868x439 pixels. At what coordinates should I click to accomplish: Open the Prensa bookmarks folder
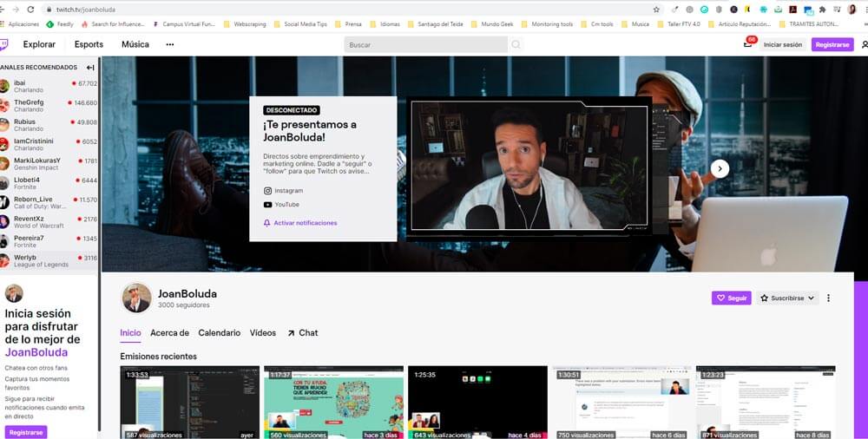[x=348, y=24]
